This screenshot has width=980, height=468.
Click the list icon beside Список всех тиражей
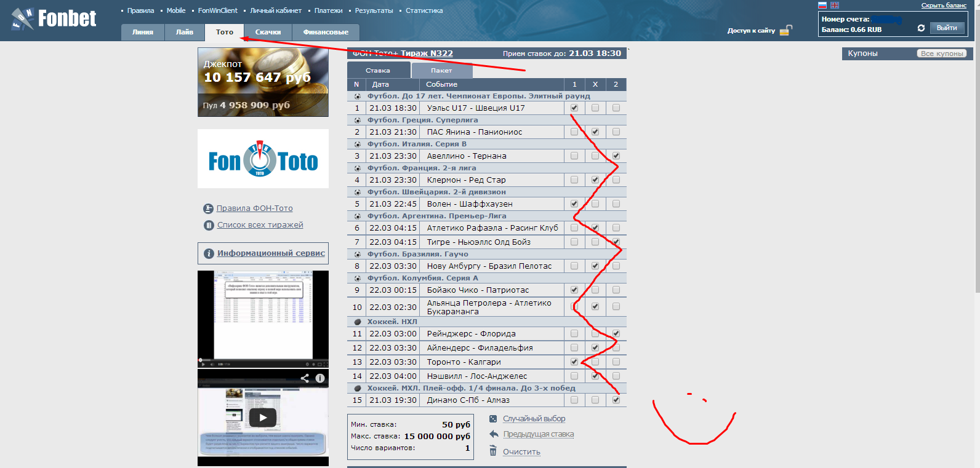[209, 225]
